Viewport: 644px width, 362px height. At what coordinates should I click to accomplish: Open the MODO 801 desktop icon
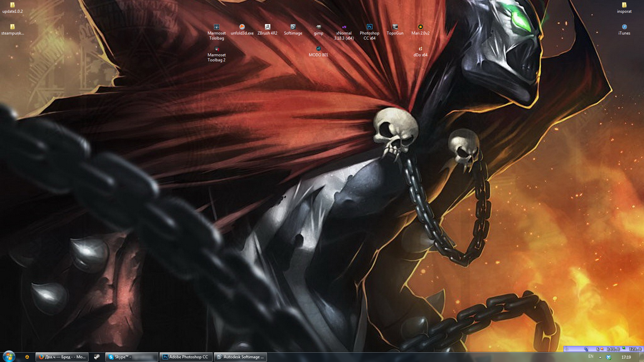318,49
